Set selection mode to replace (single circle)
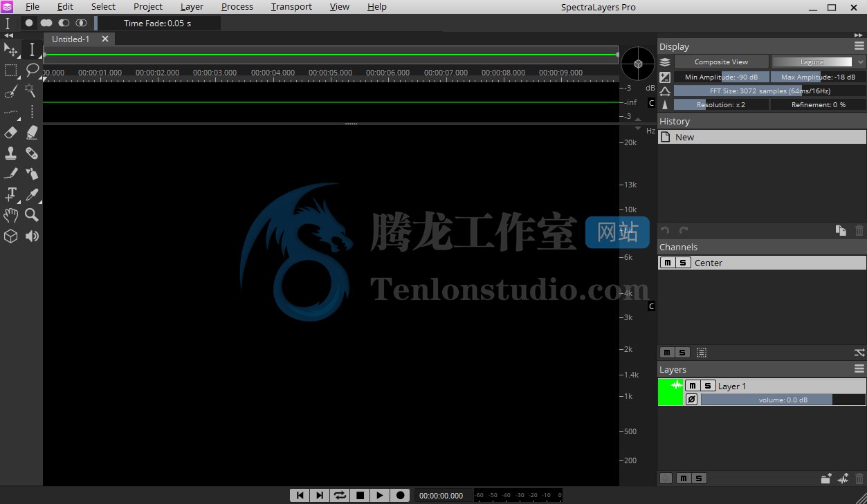This screenshot has width=867, height=504. (x=29, y=23)
